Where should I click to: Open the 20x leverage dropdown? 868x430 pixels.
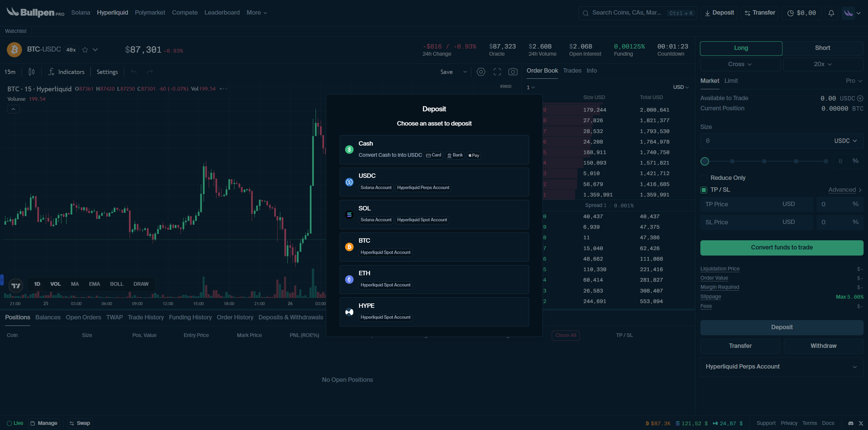tap(823, 64)
